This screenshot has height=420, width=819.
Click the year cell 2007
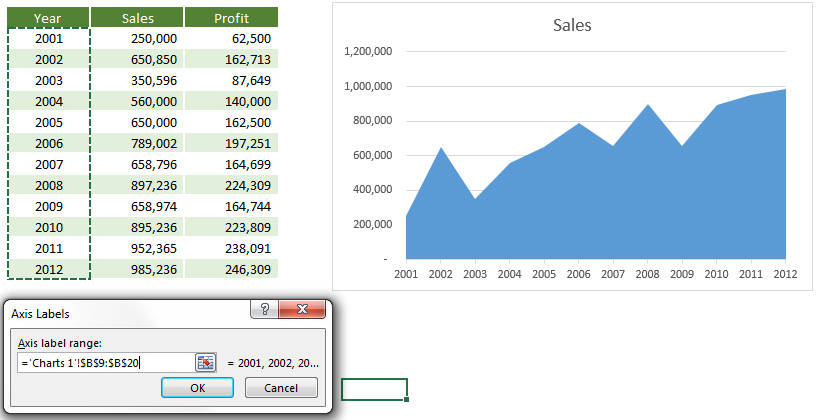pyautogui.click(x=49, y=165)
